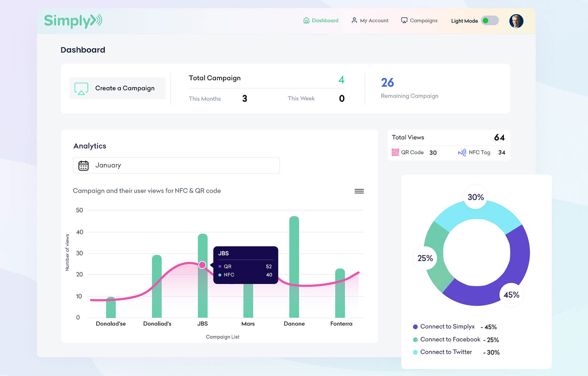Toggle the Light Mode switch

[490, 21]
